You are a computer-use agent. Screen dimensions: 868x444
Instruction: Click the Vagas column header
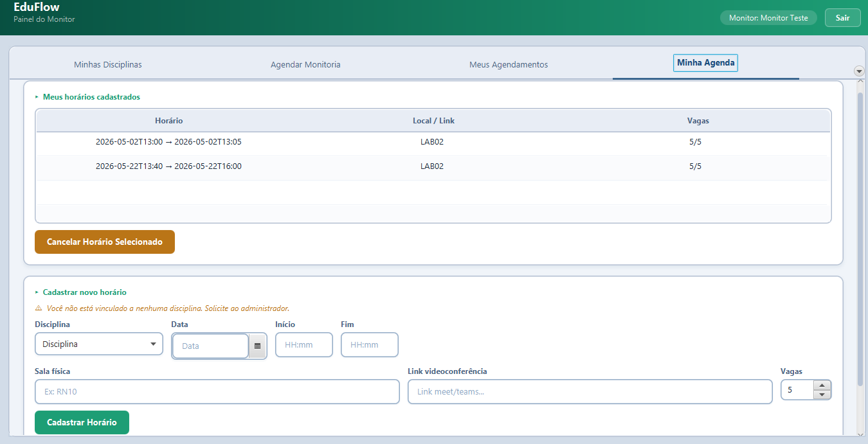(698, 121)
